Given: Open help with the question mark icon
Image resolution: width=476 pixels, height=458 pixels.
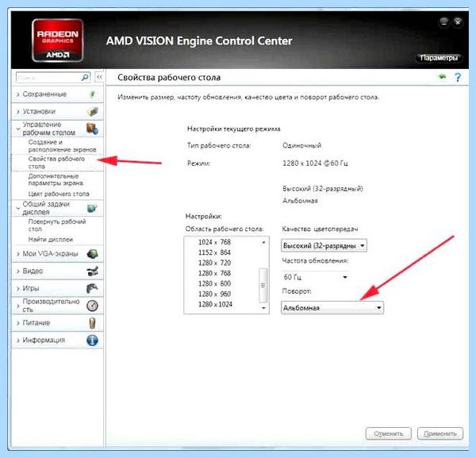Looking at the screenshot, I should [x=457, y=78].
